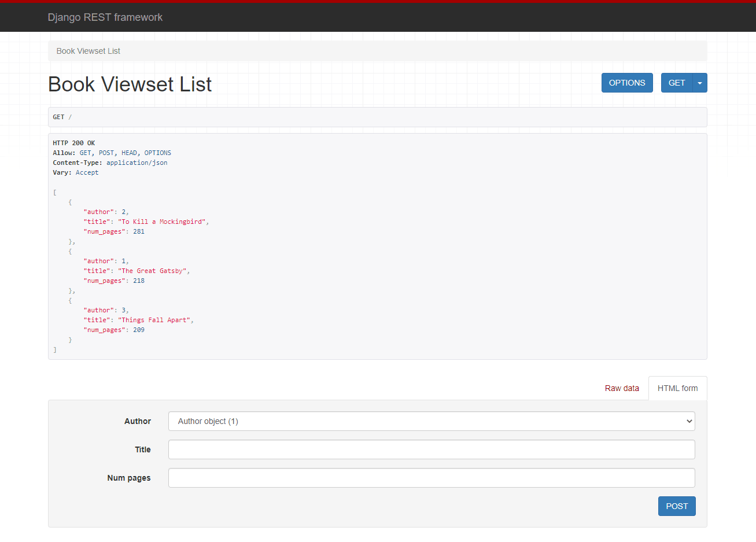The width and height of the screenshot is (756, 542).
Task: Open the GET format dropdown caret
Action: [x=699, y=82]
